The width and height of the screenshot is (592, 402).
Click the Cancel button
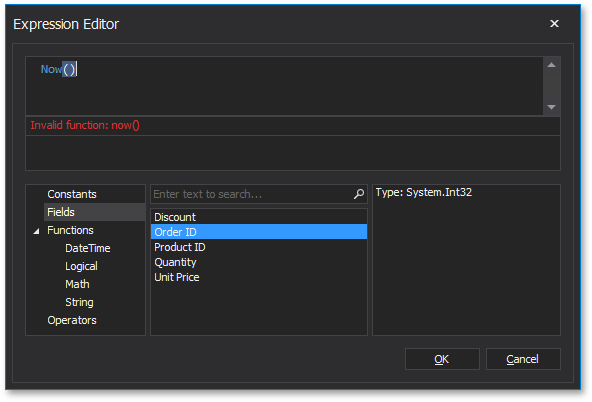(523, 359)
